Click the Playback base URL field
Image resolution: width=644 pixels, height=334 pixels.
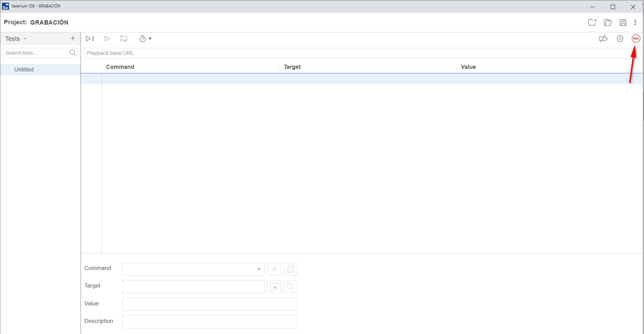pos(357,53)
